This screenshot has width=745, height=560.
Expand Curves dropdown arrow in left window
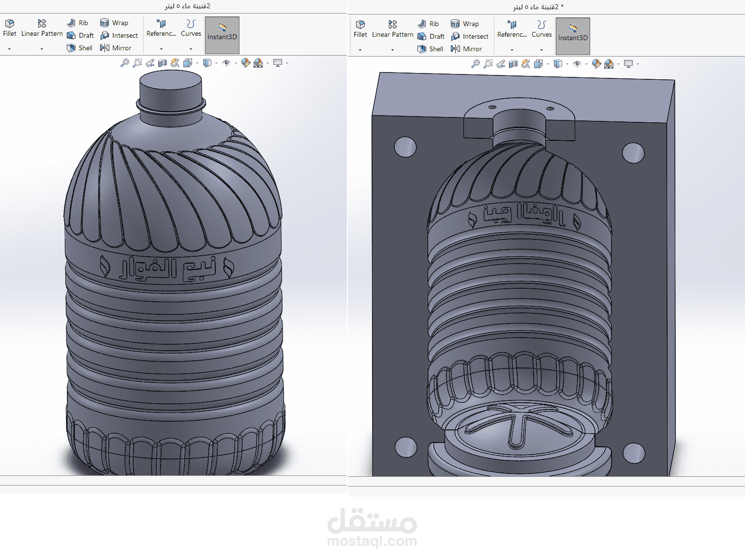coord(191,49)
